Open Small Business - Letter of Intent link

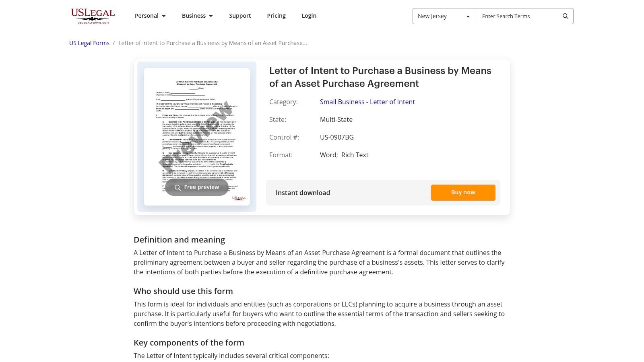tap(367, 102)
